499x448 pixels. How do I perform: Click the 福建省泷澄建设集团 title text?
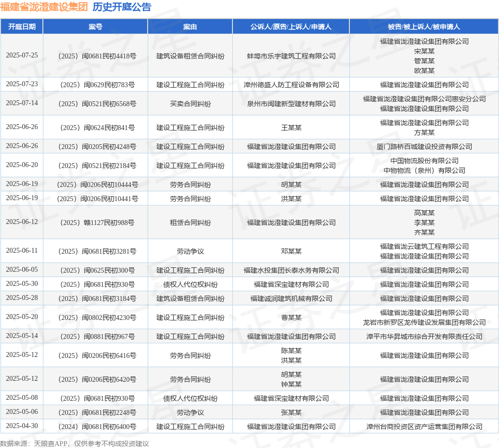[44, 7]
